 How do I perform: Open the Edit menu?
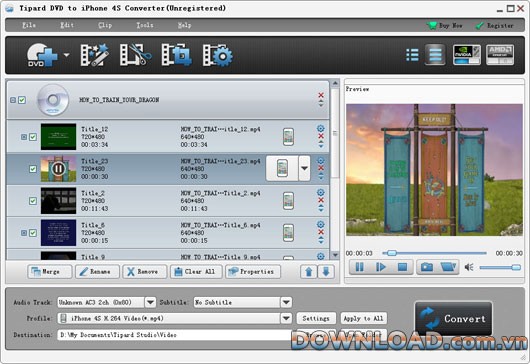[x=67, y=25]
